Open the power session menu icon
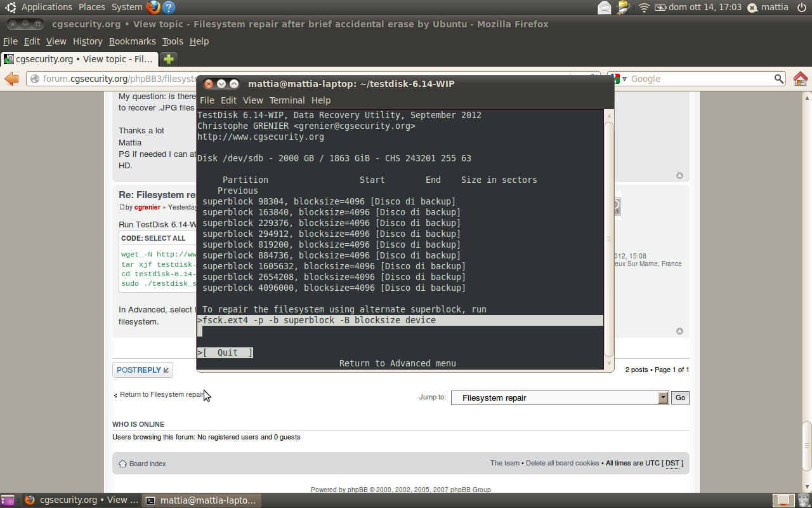This screenshot has height=508, width=812. [x=801, y=8]
